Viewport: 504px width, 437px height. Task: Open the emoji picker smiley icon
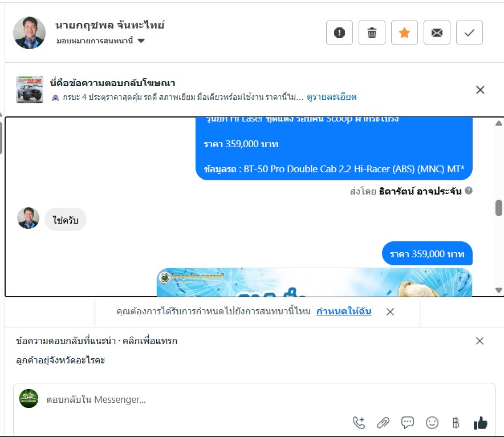click(x=432, y=423)
